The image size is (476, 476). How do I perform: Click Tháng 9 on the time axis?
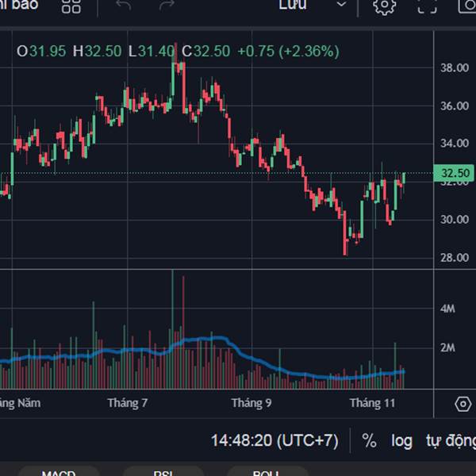click(x=251, y=403)
